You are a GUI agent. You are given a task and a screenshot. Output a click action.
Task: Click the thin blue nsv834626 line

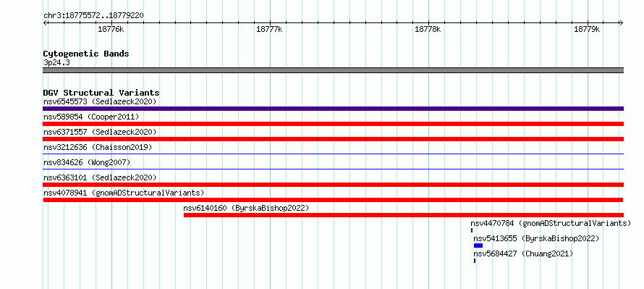pyautogui.click(x=333, y=169)
